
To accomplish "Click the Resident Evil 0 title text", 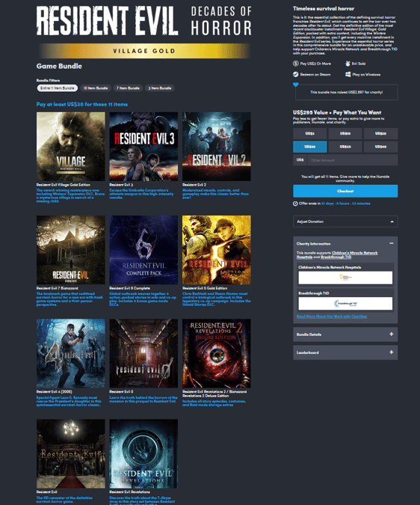I will [121, 391].
